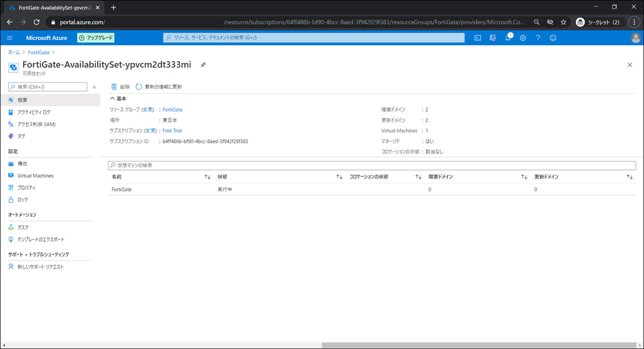Bookmark this page with the star
This screenshot has width=644, height=349.
click(x=563, y=22)
